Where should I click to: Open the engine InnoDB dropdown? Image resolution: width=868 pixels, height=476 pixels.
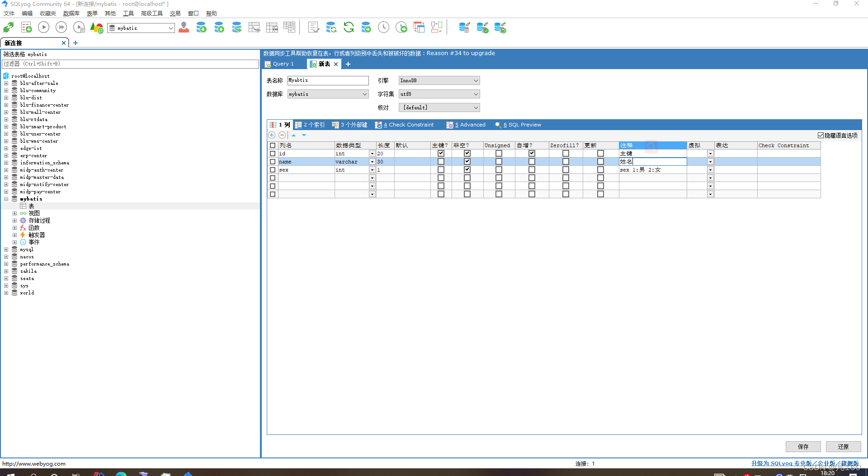point(439,80)
